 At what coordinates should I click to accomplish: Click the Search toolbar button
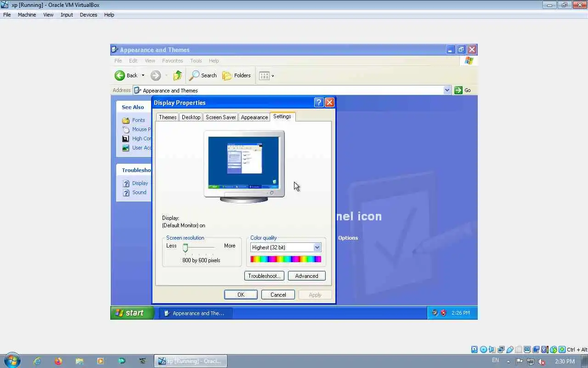point(203,75)
